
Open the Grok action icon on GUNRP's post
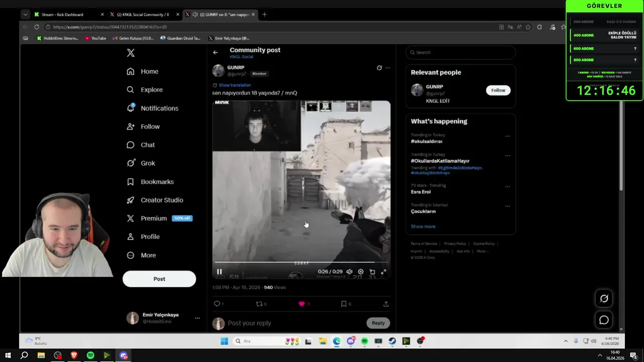click(379, 67)
